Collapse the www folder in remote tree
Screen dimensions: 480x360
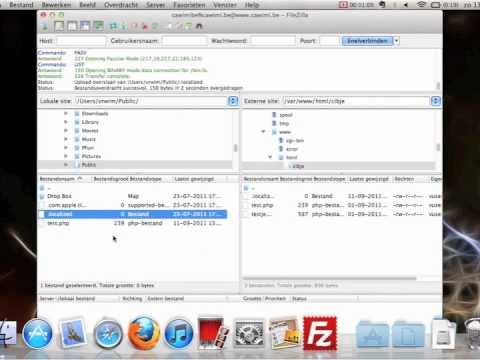coord(263,132)
